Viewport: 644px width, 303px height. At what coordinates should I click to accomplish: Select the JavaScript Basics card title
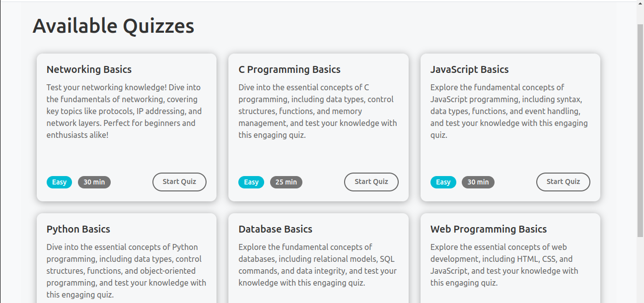click(469, 69)
